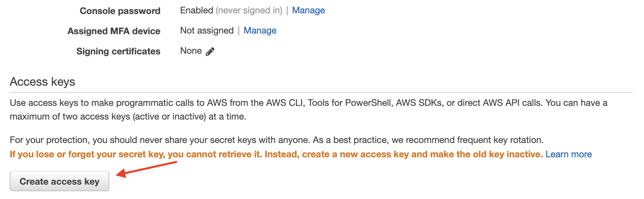Click the Assigned MFA device label
This screenshot has height=199, width=644.
[x=114, y=31]
